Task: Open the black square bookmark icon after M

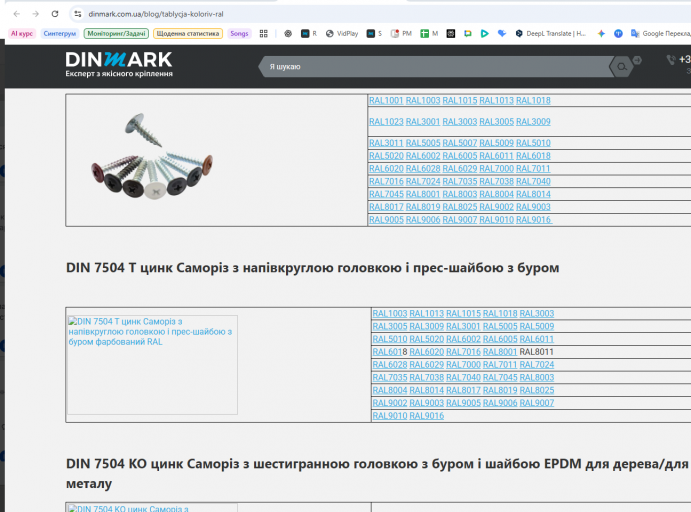Action: (451, 33)
